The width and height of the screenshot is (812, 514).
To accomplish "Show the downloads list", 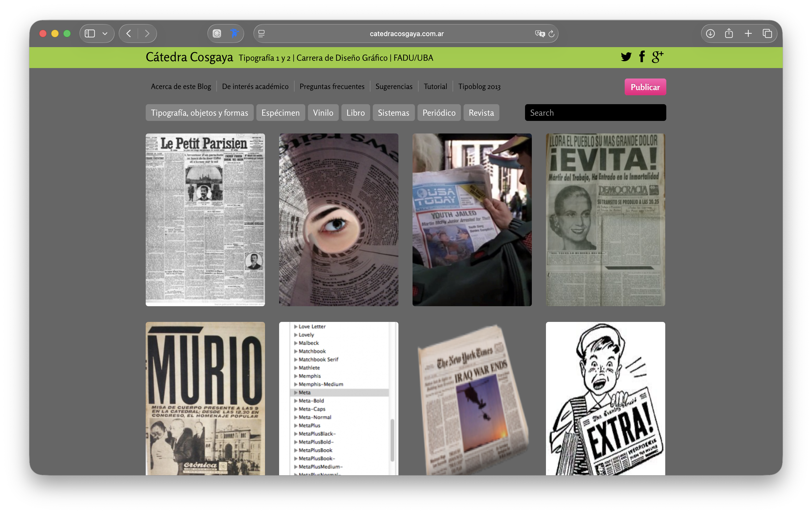I will (710, 34).
